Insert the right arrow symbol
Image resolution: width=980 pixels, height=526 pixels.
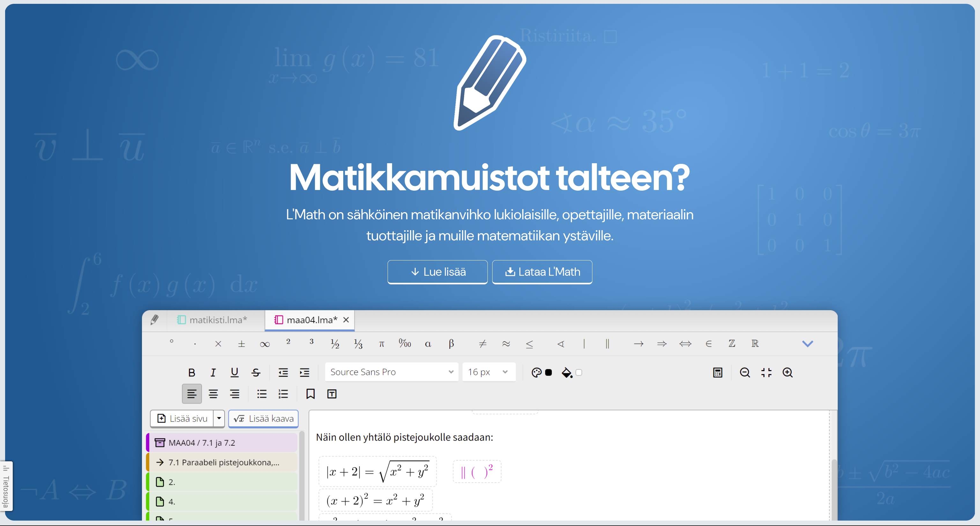pos(638,344)
